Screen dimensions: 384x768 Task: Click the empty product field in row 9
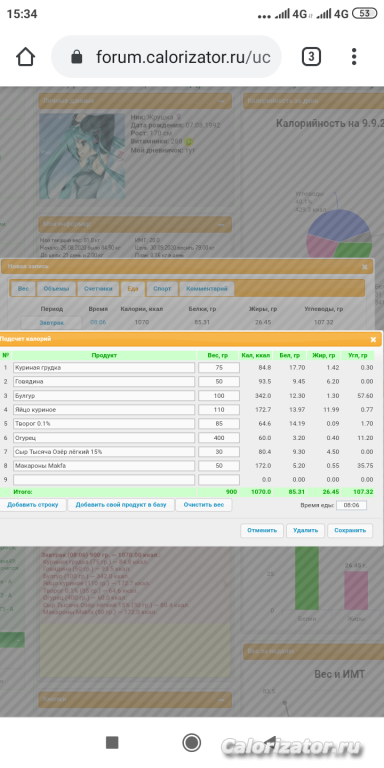point(104,480)
